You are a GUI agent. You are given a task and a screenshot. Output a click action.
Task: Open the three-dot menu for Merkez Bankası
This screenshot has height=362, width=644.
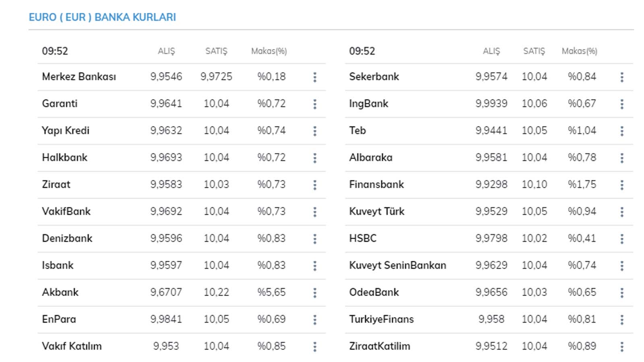[315, 77]
